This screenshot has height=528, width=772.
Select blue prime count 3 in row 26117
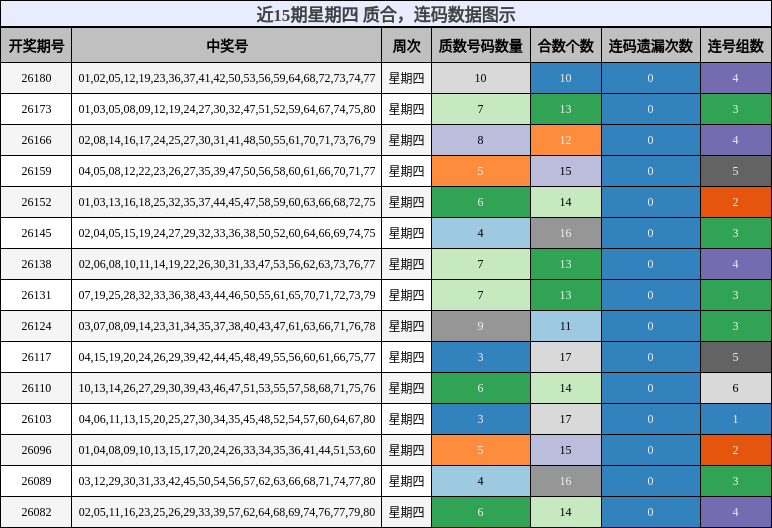(x=481, y=357)
